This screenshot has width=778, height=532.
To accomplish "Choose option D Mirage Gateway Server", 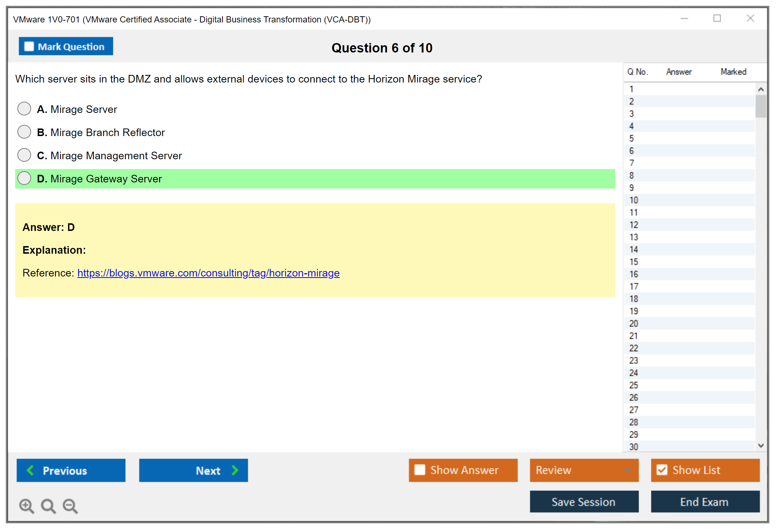I will click(24, 178).
